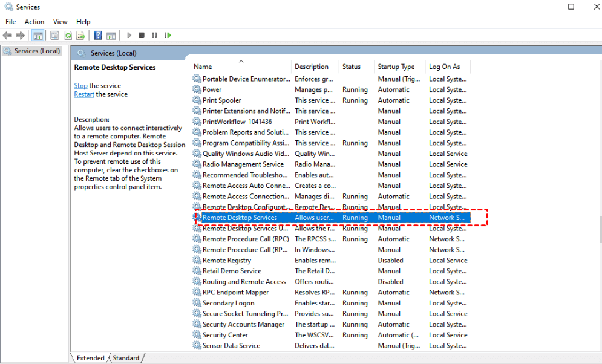Open the File menu

(x=10, y=22)
